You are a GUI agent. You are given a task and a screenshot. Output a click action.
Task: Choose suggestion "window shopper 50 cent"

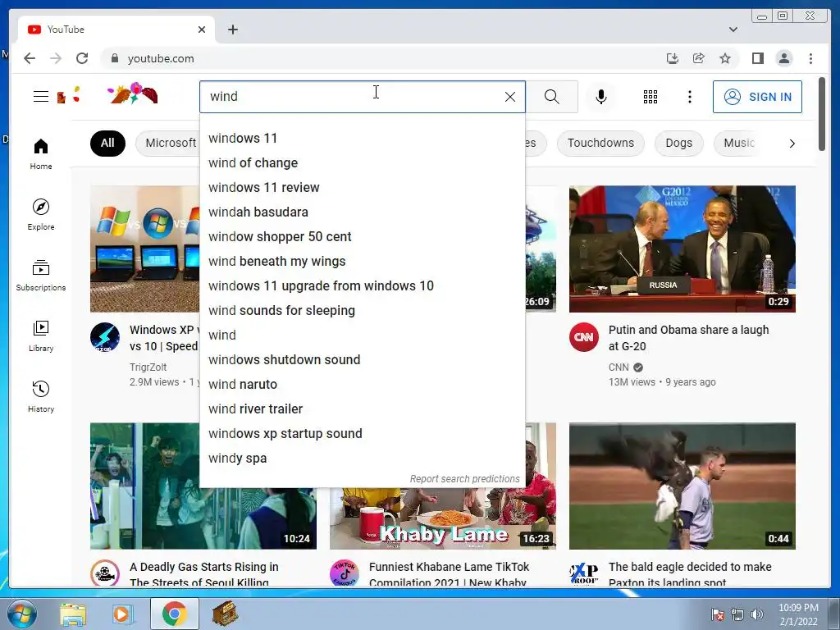point(362,237)
